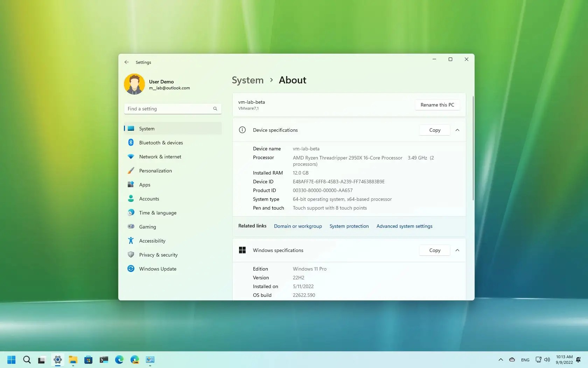Expand hidden icons in the system tray
The height and width of the screenshot is (368, 588).
tap(500, 360)
